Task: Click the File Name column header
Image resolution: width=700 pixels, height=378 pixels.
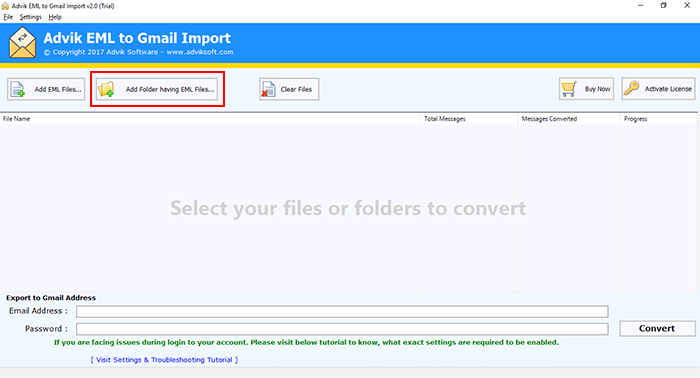Action: pyautogui.click(x=210, y=119)
